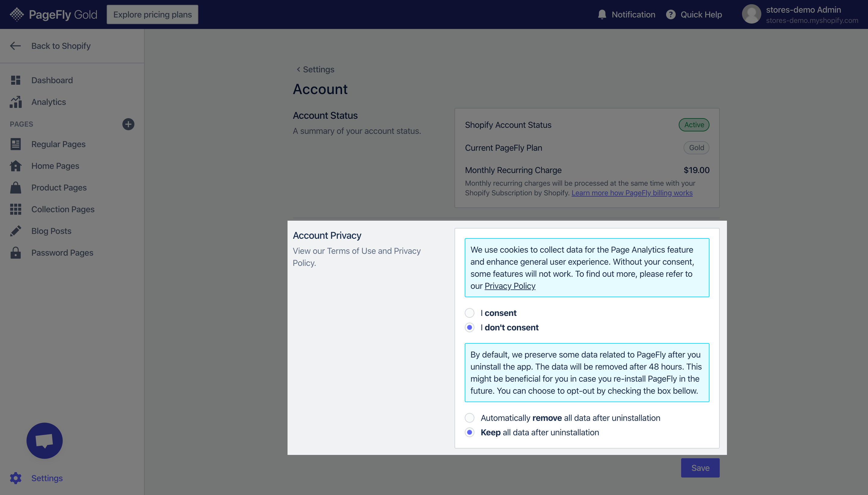868x495 pixels.
Task: Click the Collection Pages grid icon
Action: (16, 210)
